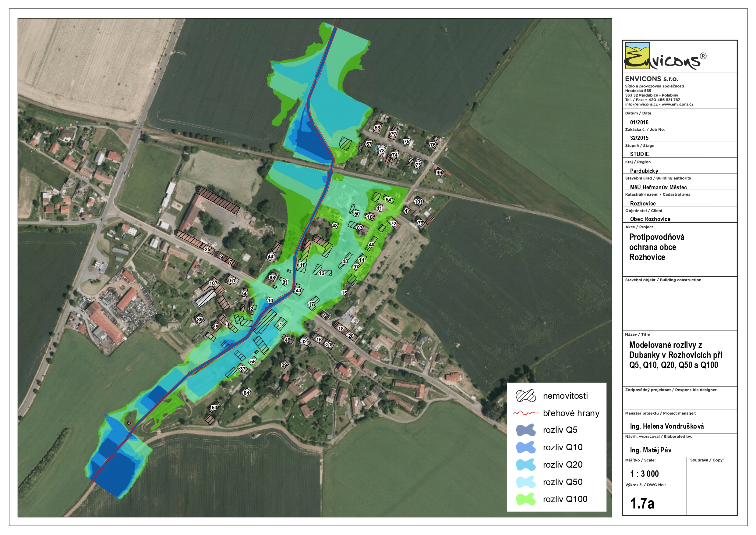Click the 'Souprava / Copy:' field

click(712, 486)
